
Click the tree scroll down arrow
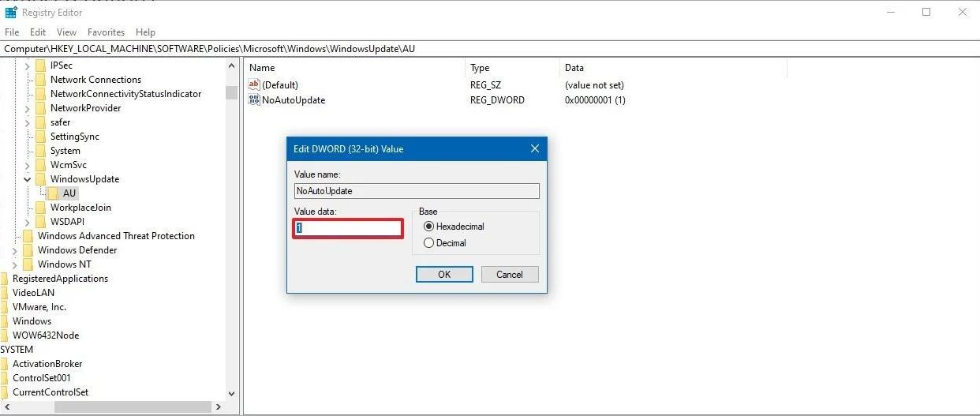click(231, 393)
